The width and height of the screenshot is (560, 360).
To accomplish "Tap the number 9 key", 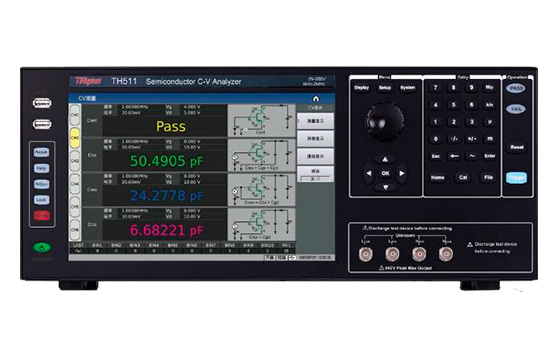I will (472, 88).
